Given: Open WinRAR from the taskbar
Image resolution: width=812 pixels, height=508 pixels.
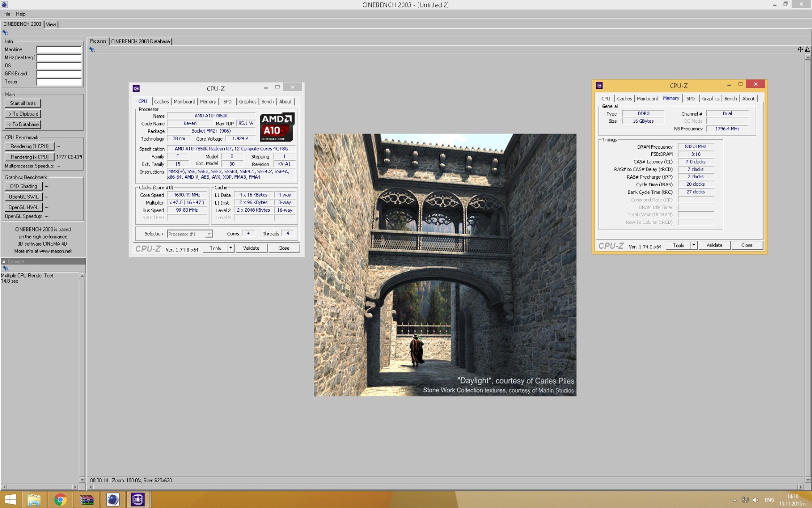Looking at the screenshot, I should 86,500.
